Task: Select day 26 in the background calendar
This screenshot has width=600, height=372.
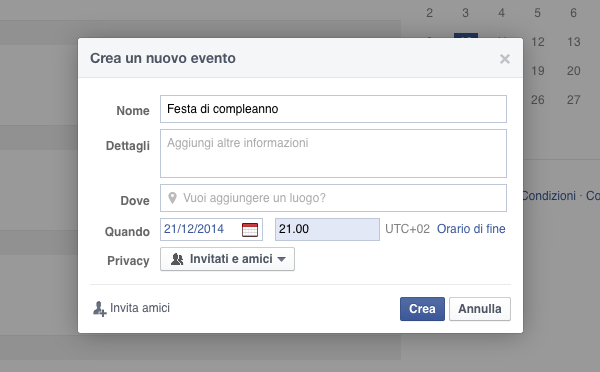Action: tap(538, 100)
